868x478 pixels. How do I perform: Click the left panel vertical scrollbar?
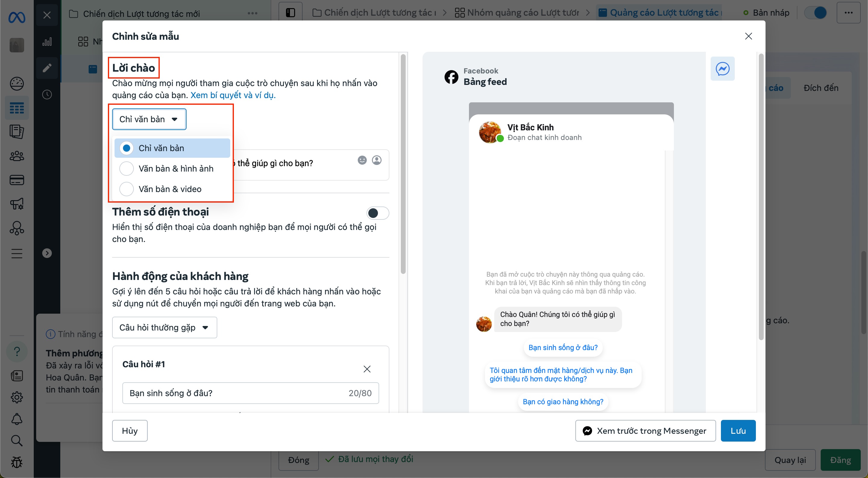pos(403,165)
